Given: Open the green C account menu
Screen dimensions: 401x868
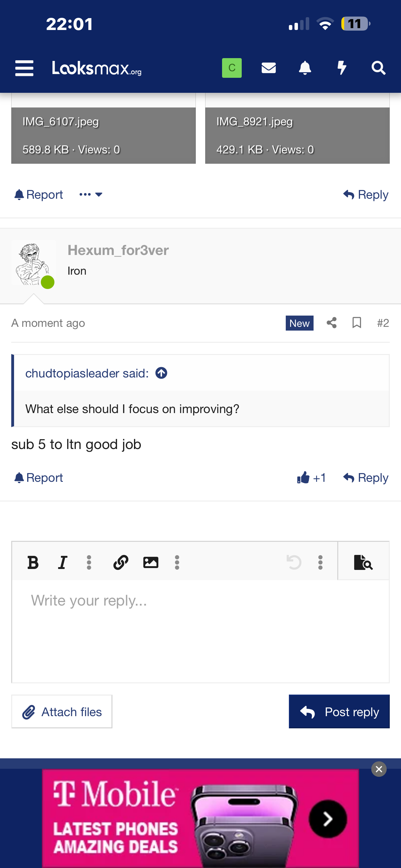Looking at the screenshot, I should 232,68.
